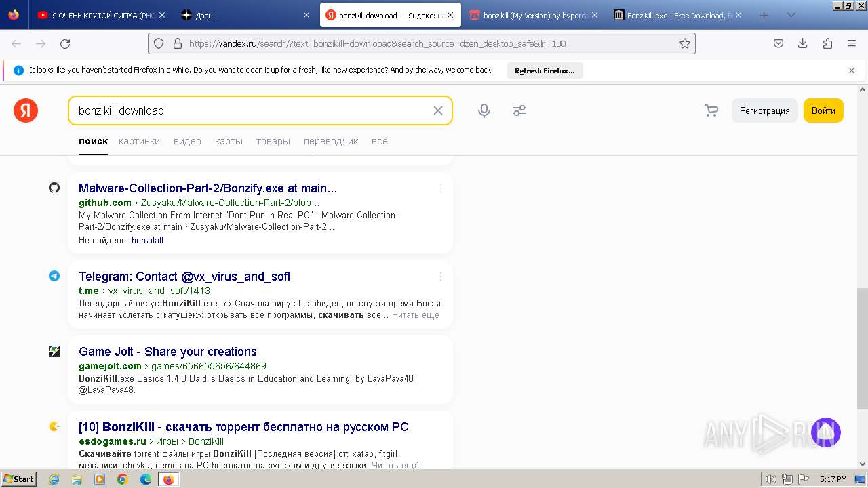Open gamejolt.com result URL breadcrumb
Screen dimensions: 868x488
(x=172, y=366)
